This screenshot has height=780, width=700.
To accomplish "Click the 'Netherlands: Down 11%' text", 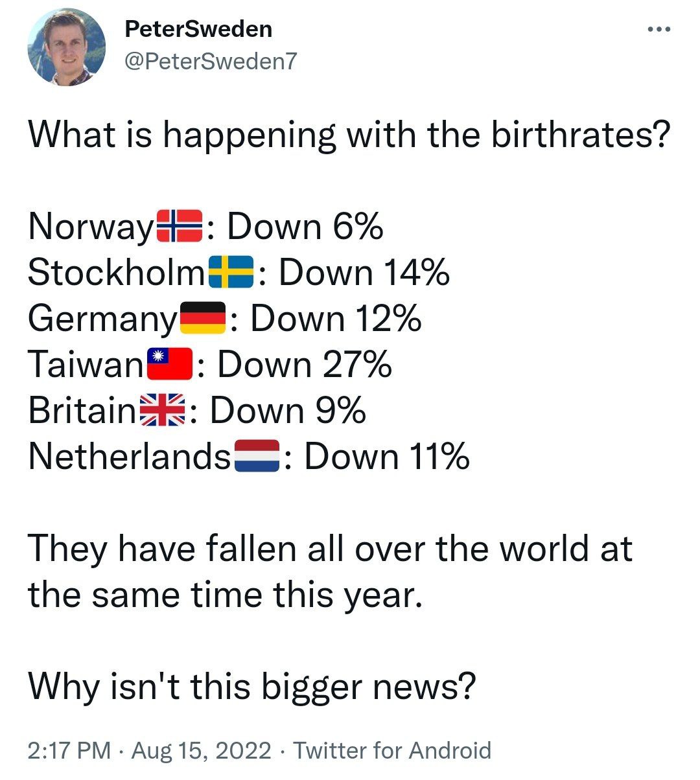I will pos(249,456).
